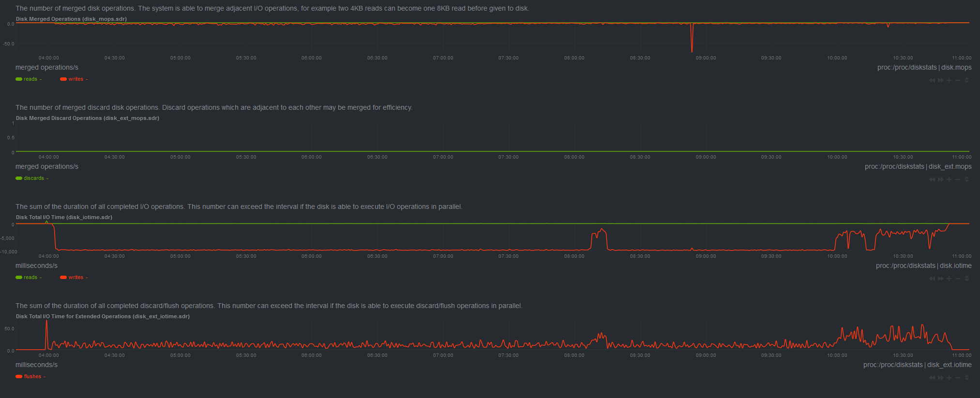Zoom in on Disk Merged Operations chart
Screen dimensions: 980x398
coord(949,80)
